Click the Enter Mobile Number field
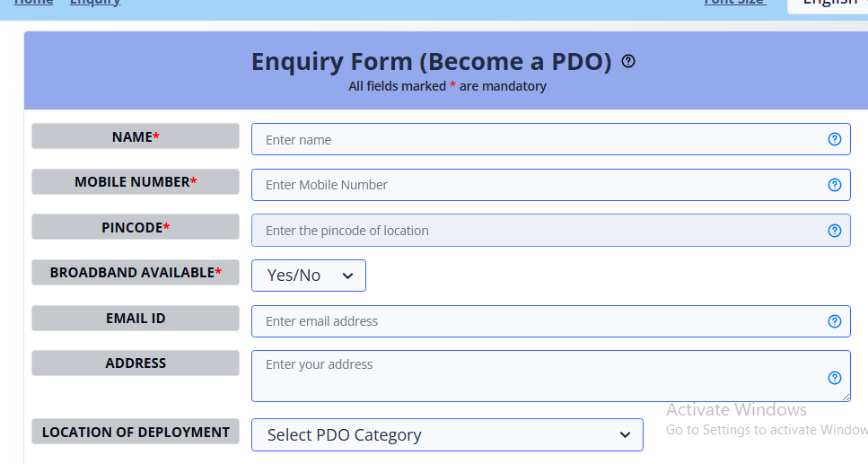The height and width of the screenshot is (464, 868). pyautogui.click(x=551, y=184)
